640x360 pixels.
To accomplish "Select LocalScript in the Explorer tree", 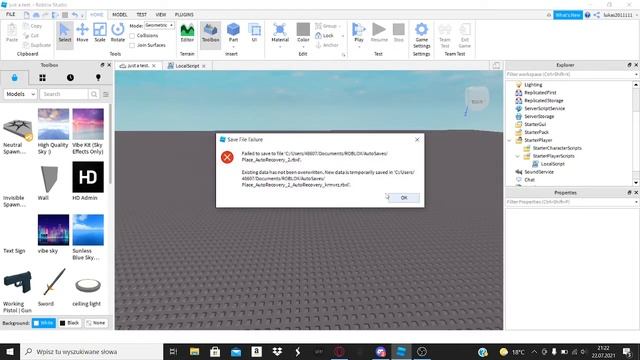I will tap(552, 164).
